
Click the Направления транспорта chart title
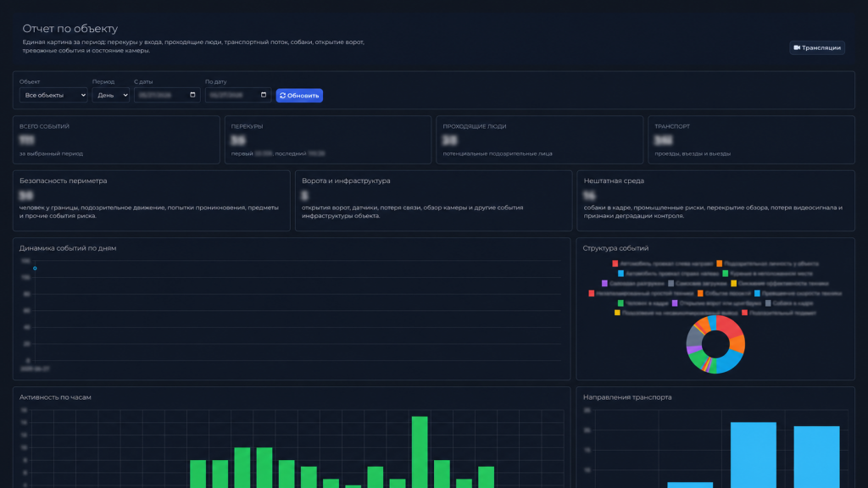coord(627,397)
